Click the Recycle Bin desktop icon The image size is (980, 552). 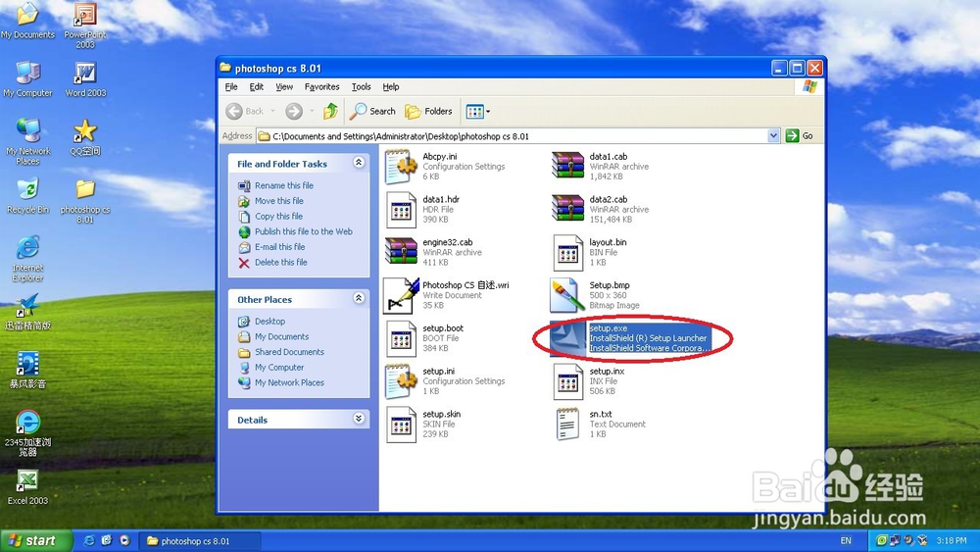click(x=28, y=196)
